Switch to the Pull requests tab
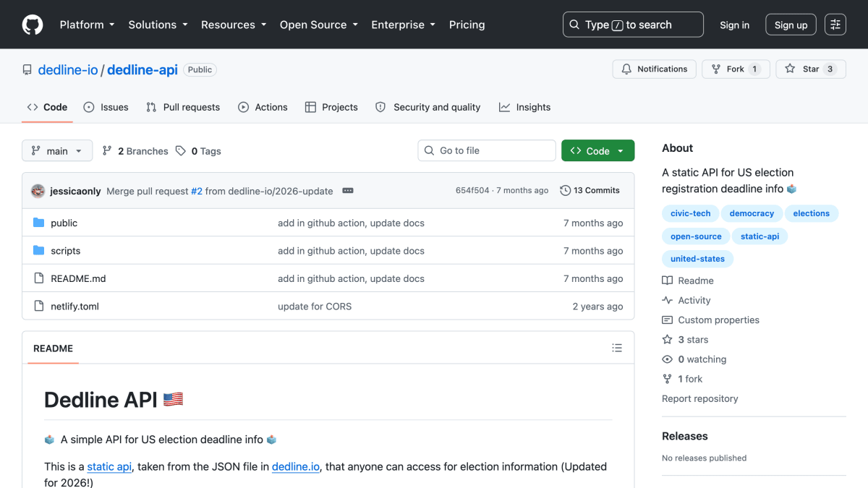This screenshot has height=488, width=868. [x=183, y=107]
